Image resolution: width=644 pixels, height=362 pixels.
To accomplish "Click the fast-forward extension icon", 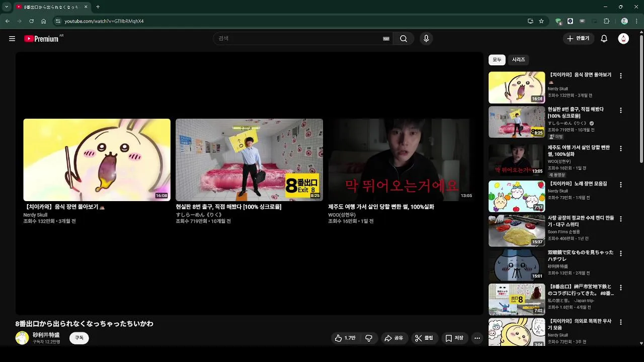I will click(x=582, y=21).
